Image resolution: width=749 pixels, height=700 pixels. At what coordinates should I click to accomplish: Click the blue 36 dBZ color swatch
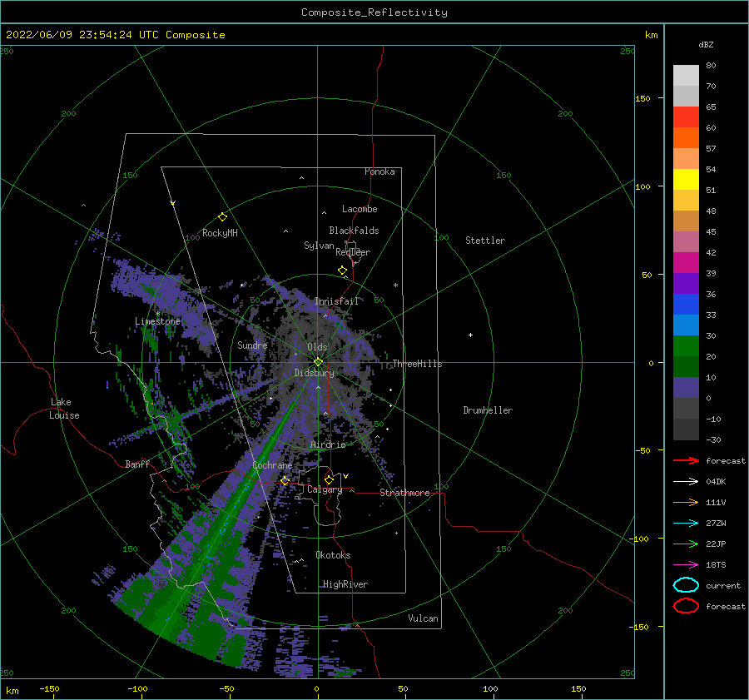[686, 304]
